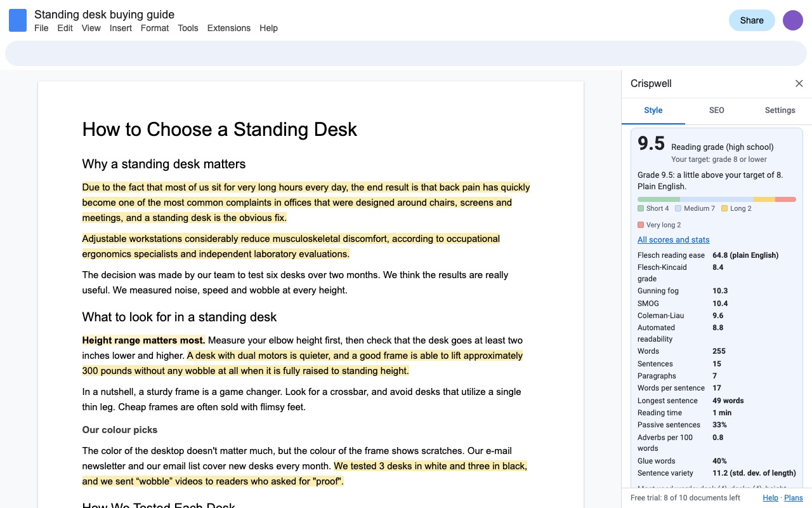The height and width of the screenshot is (508, 812).
Task: Click the subheading Why a standing desk matters
Action: pos(164,164)
